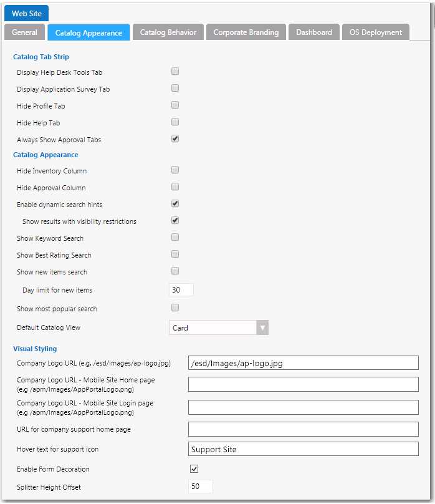Screen dimensions: 435x504
Task: Uncheck Show results with visibility restrictions
Action: [x=174, y=220]
